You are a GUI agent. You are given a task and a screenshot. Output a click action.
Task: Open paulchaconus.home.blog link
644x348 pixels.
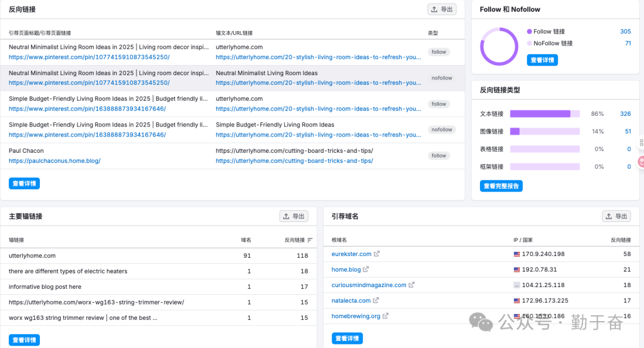[55, 161]
